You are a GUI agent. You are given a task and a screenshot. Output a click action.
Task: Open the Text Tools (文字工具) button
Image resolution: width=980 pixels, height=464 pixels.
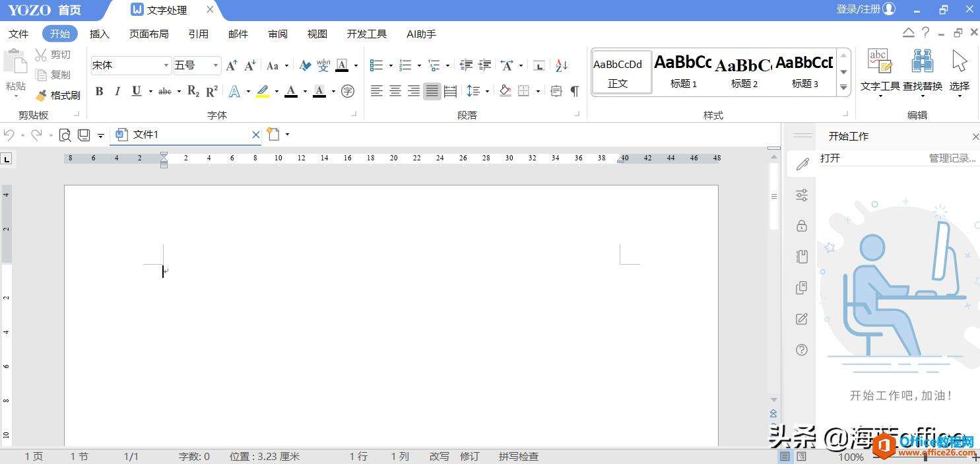880,71
